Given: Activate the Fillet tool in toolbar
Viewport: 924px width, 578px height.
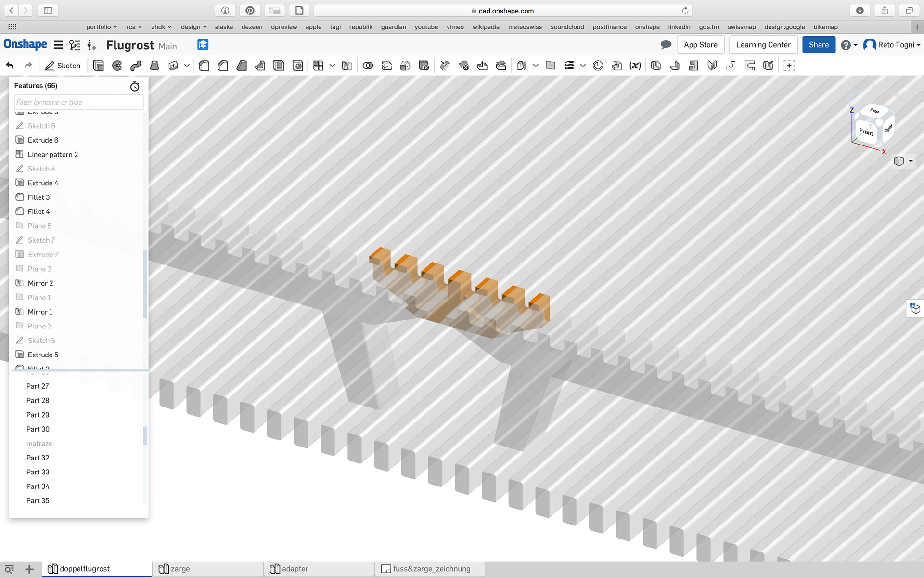Looking at the screenshot, I should [x=204, y=66].
